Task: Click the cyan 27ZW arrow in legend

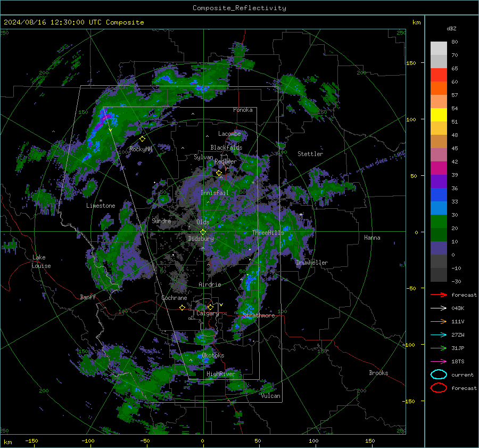Action: (x=439, y=335)
